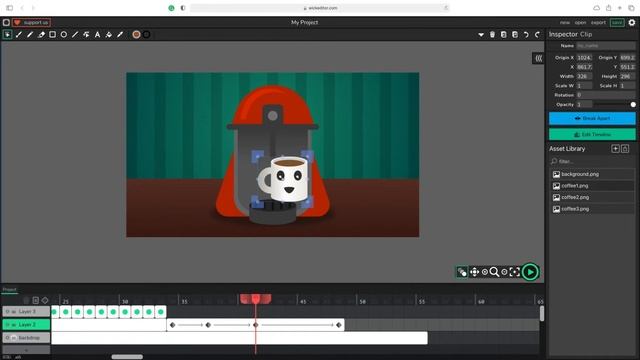Toggle the lock on backdrop layer
The height and width of the screenshot is (360, 640).
coord(13,338)
